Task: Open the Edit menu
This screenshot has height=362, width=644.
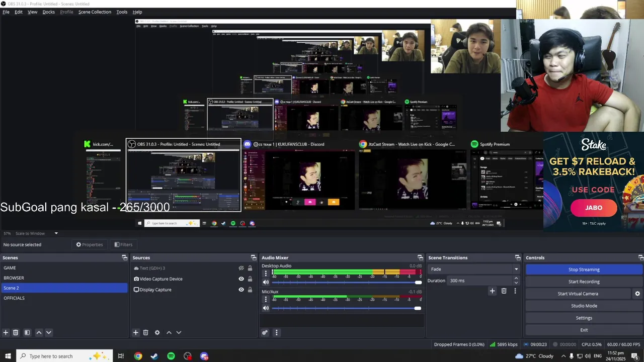Action: tap(19, 12)
